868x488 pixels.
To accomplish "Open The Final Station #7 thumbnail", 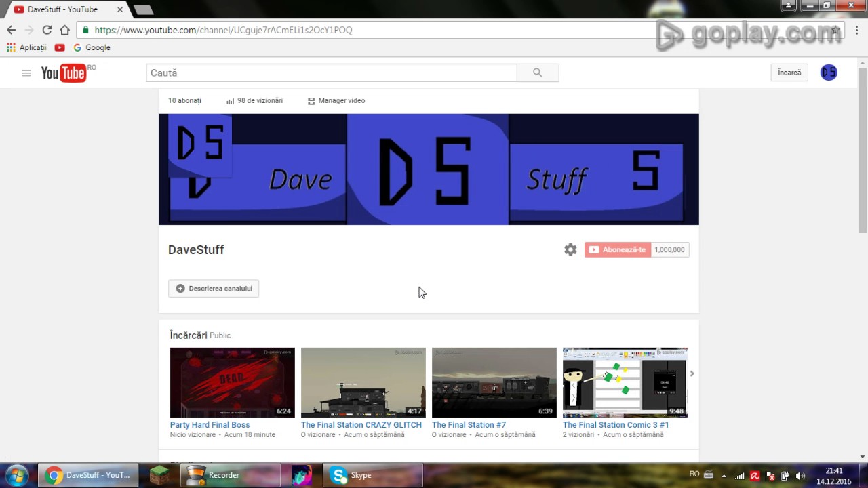I will (x=494, y=382).
